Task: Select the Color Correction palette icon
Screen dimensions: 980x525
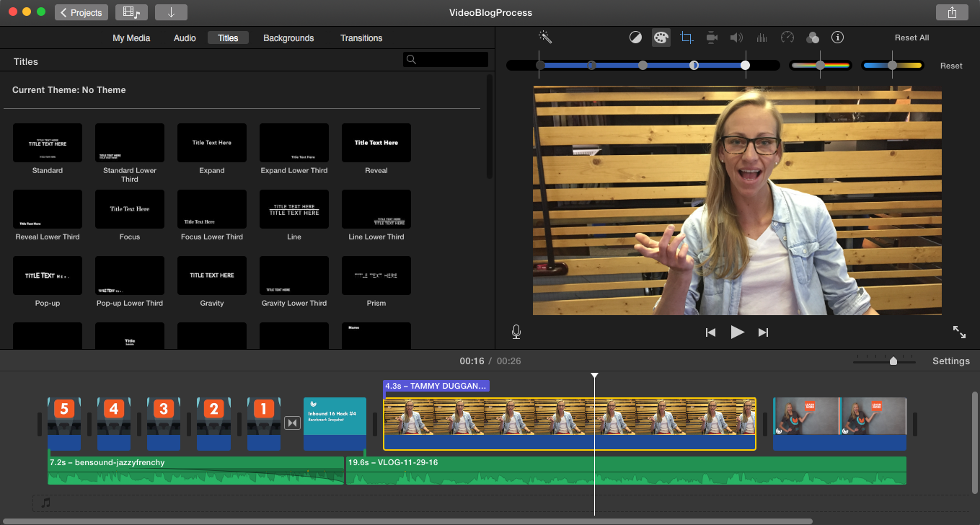Action: click(661, 37)
